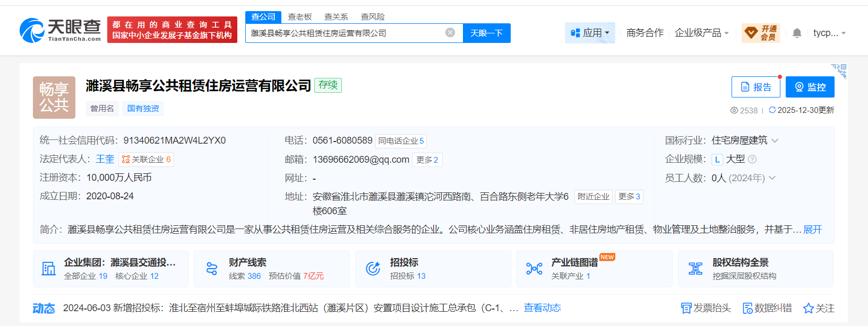The height and width of the screenshot is (326, 868).
Task: Open the tycp... account dropdown
Action: (x=829, y=33)
